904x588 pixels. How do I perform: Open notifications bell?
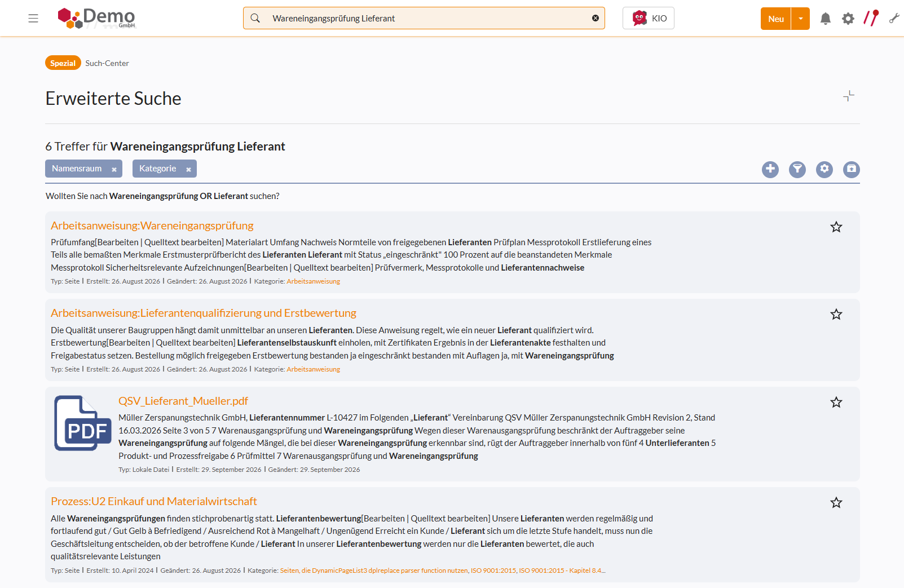tap(826, 19)
